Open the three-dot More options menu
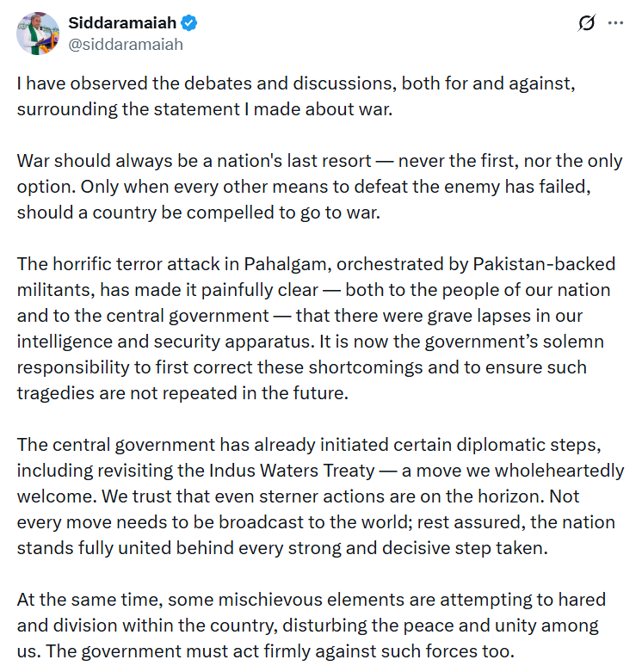The image size is (642, 672). pyautogui.click(x=615, y=24)
